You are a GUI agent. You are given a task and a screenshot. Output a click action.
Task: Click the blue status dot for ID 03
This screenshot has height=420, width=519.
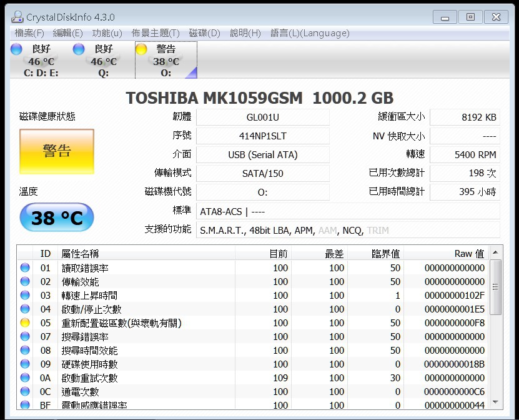(x=25, y=295)
